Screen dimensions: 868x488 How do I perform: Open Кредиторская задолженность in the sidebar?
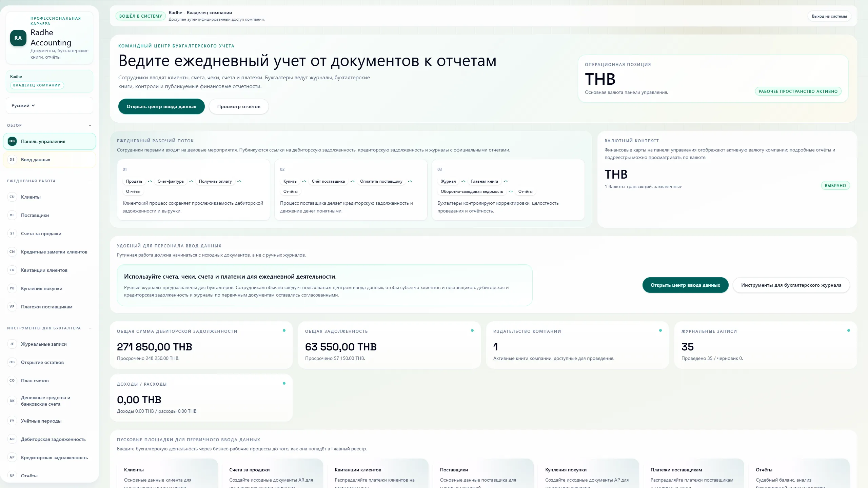coord(50,457)
